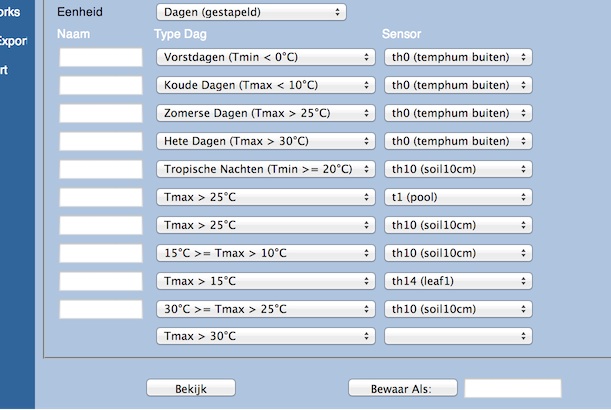Click the Naam field in the Vorstdagen row
The image size is (611, 410).
[x=101, y=58]
